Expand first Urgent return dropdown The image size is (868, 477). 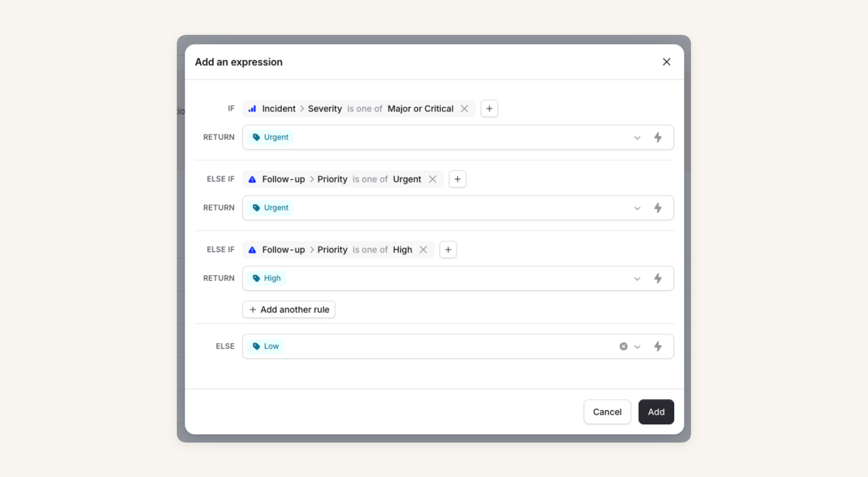637,138
